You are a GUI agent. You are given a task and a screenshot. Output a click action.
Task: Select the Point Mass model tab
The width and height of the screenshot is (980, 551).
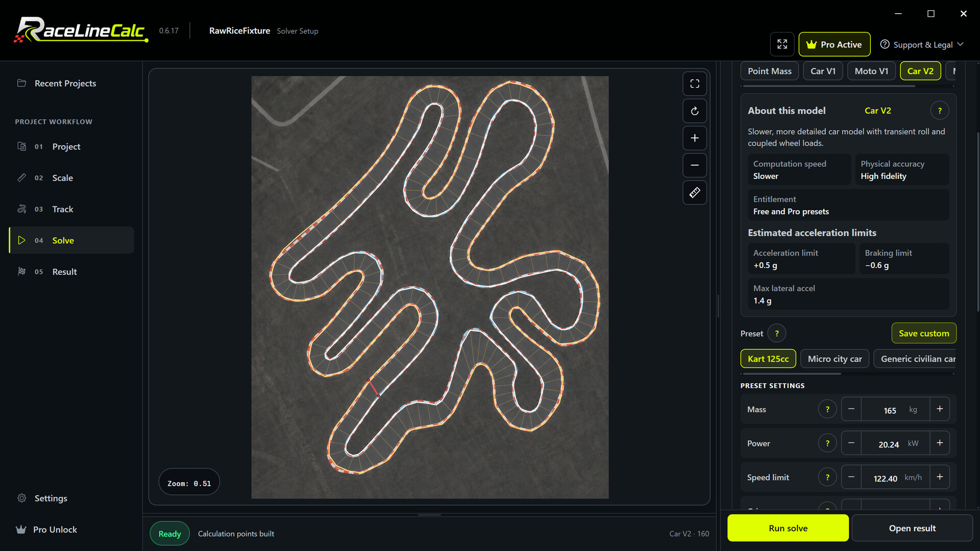click(x=769, y=71)
